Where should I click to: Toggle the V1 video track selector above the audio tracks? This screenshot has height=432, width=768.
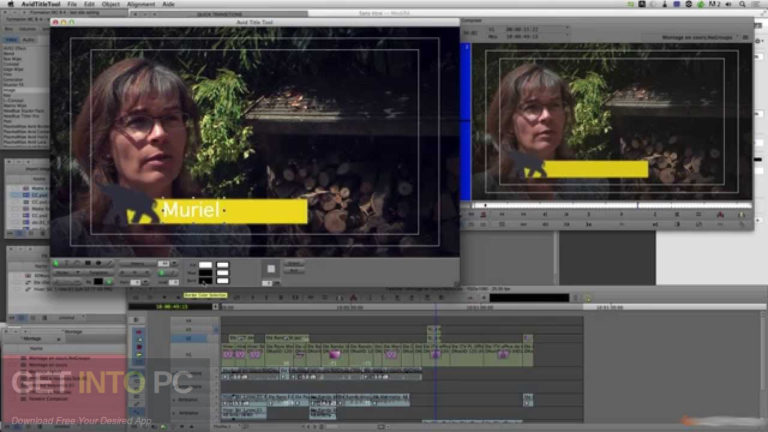pos(189,354)
